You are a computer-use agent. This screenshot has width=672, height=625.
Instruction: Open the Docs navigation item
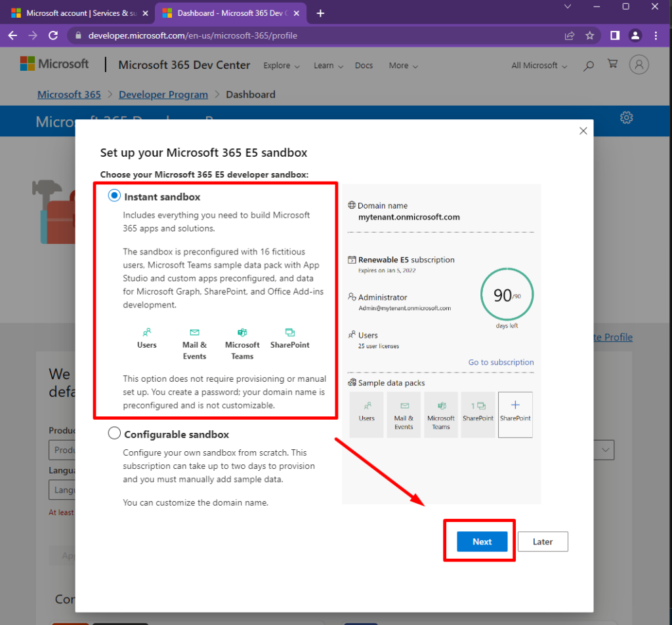364,66
